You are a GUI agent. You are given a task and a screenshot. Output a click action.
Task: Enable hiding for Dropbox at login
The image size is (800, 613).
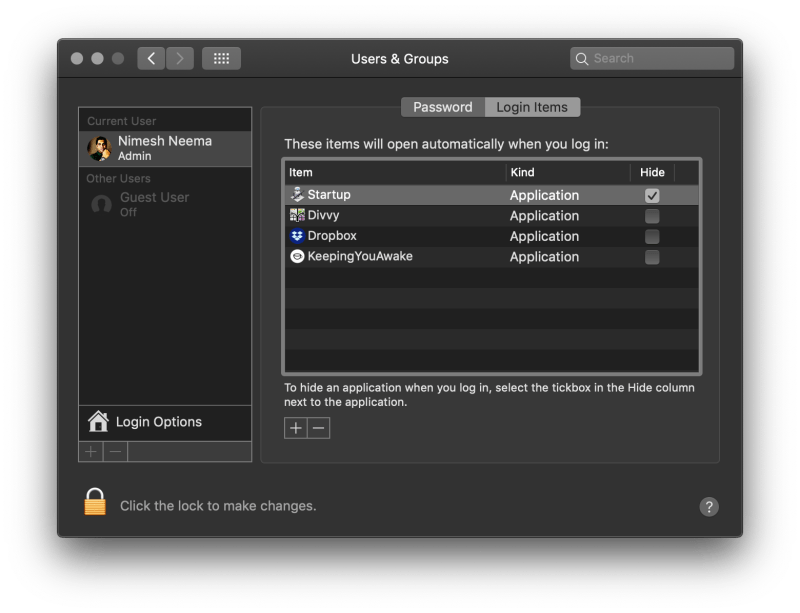[x=651, y=236]
